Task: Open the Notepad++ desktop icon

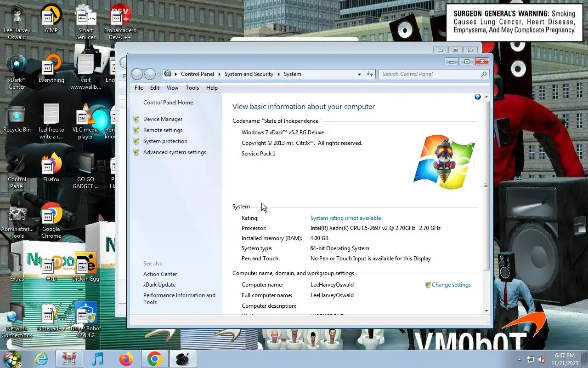Action: (x=51, y=317)
